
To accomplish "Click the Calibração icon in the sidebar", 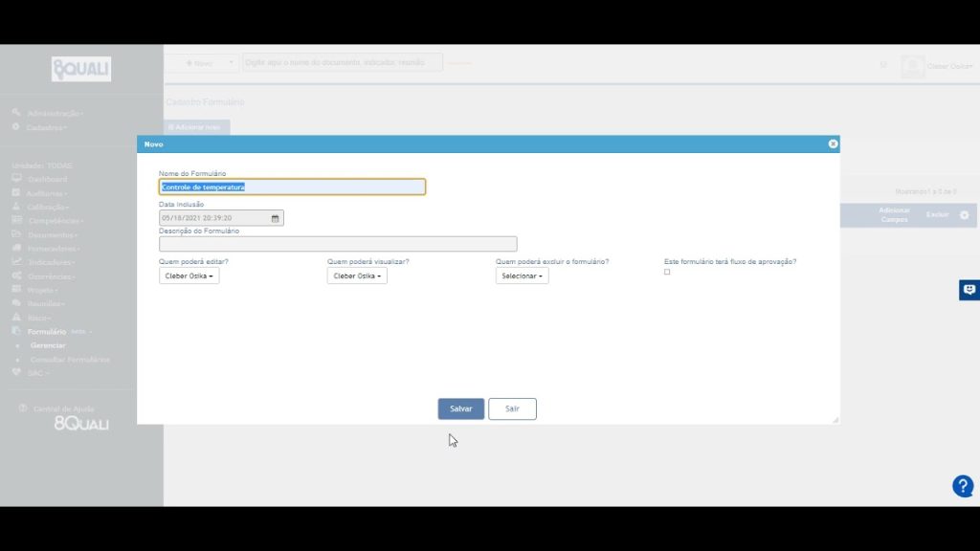I will [16, 207].
